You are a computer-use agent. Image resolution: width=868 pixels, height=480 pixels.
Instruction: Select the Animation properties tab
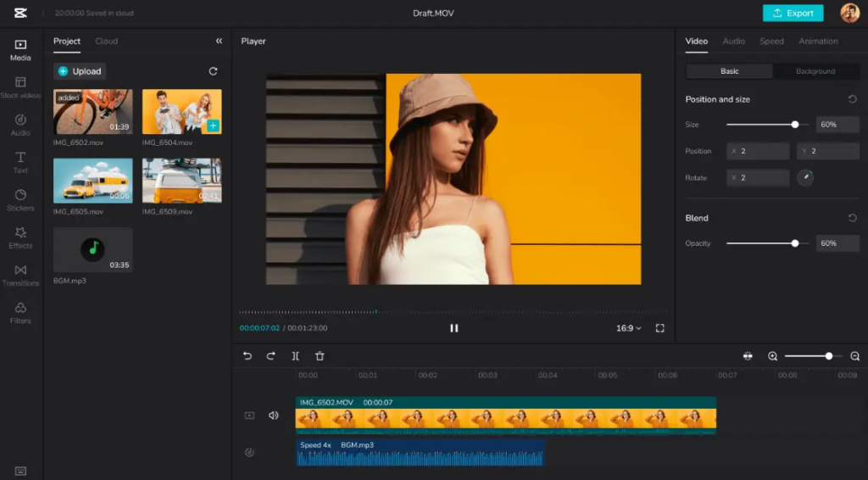coord(818,42)
